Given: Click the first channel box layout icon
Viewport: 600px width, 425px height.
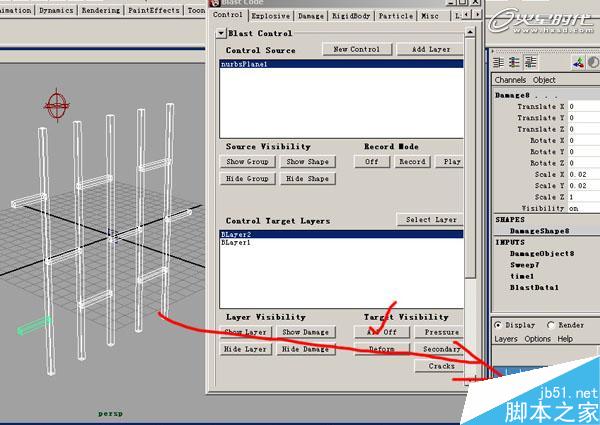Looking at the screenshot, I should pos(499,62).
